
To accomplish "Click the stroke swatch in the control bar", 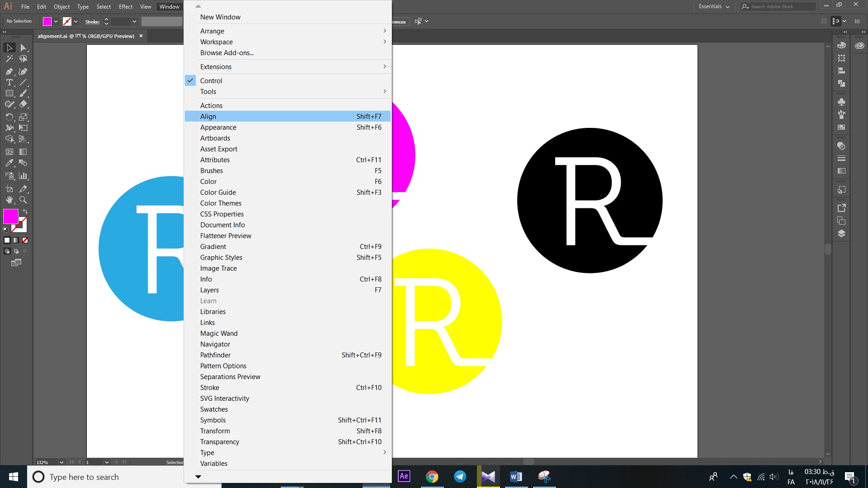I will 67,21.
